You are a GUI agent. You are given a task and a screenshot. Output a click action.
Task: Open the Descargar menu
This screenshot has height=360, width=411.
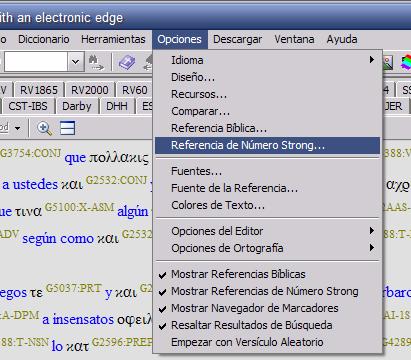(238, 39)
